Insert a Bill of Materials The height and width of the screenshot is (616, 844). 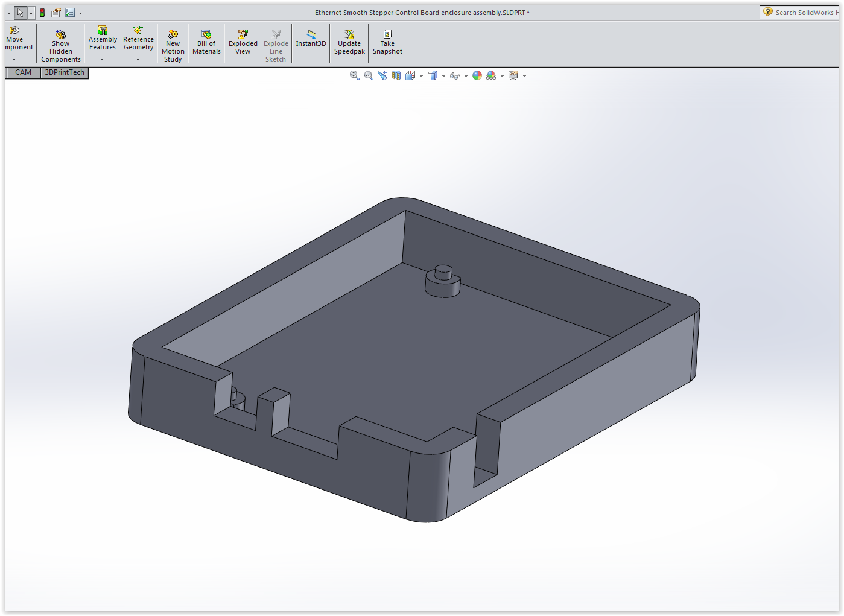click(x=206, y=43)
